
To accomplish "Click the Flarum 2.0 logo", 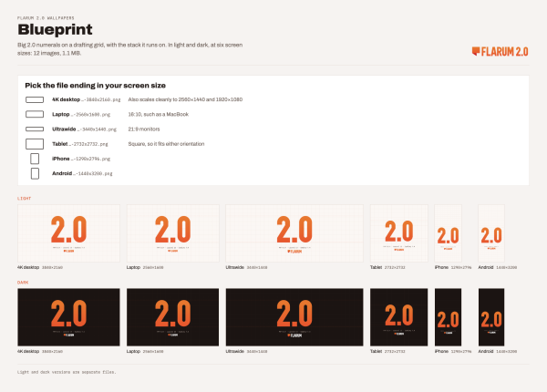I will 500,52.
